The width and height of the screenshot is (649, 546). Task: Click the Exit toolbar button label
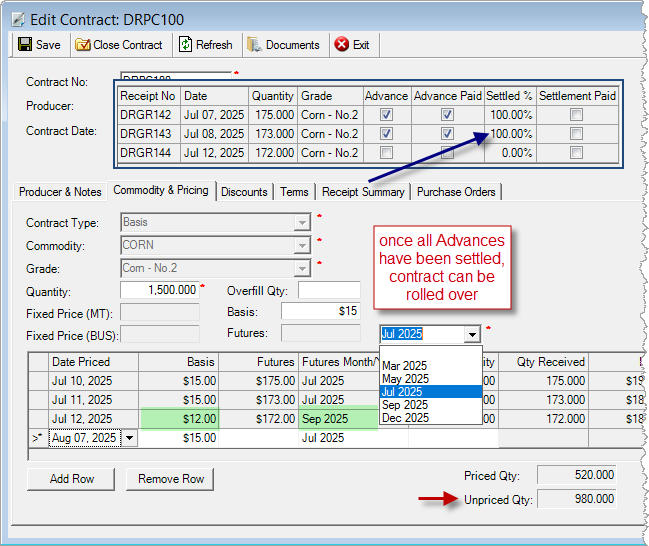pos(361,45)
